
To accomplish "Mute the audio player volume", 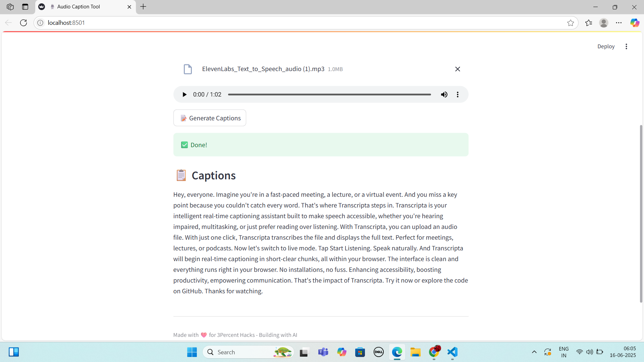I will pyautogui.click(x=444, y=95).
